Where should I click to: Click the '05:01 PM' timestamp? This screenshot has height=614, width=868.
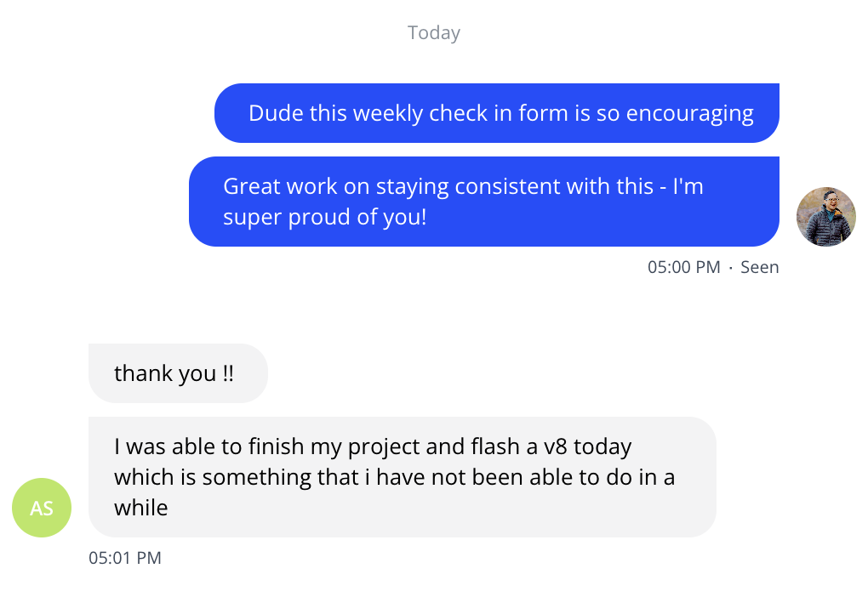125,558
